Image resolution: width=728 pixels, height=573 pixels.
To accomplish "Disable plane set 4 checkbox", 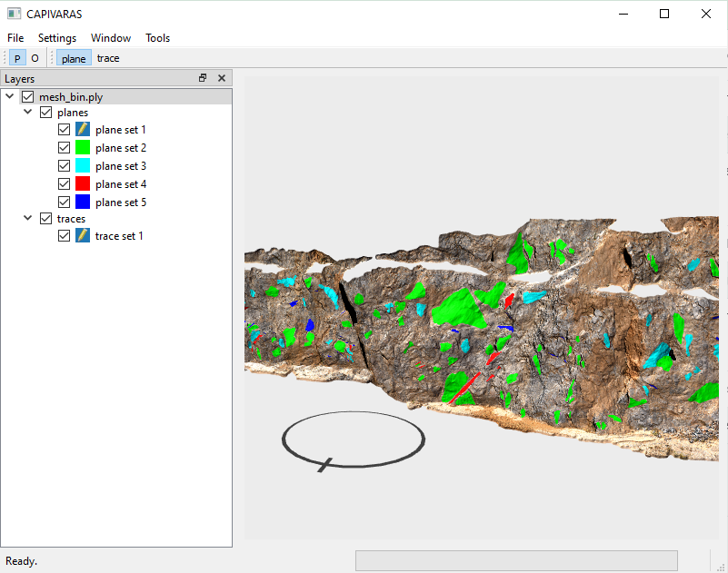I will pos(64,184).
